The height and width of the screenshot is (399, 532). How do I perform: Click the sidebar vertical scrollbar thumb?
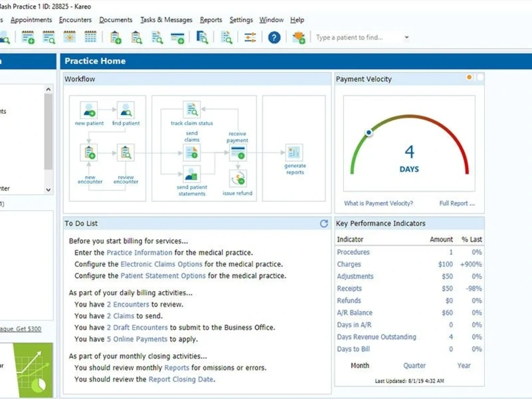point(48,131)
